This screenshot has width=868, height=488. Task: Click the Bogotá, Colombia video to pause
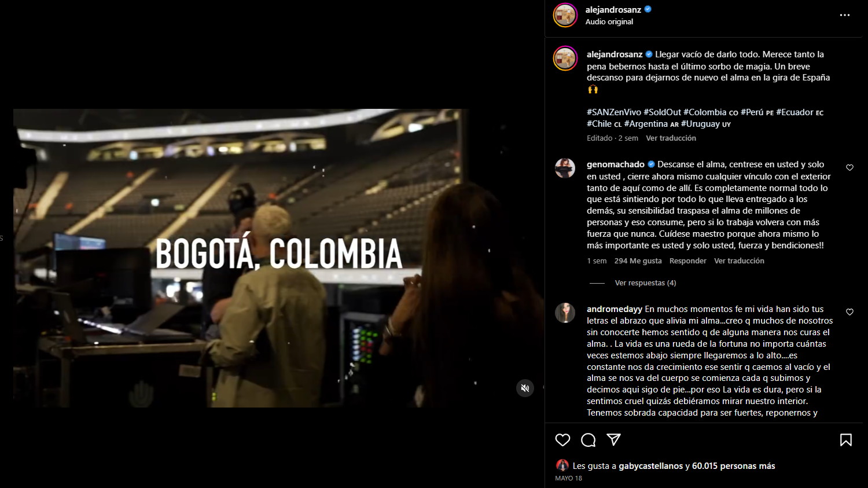point(278,258)
